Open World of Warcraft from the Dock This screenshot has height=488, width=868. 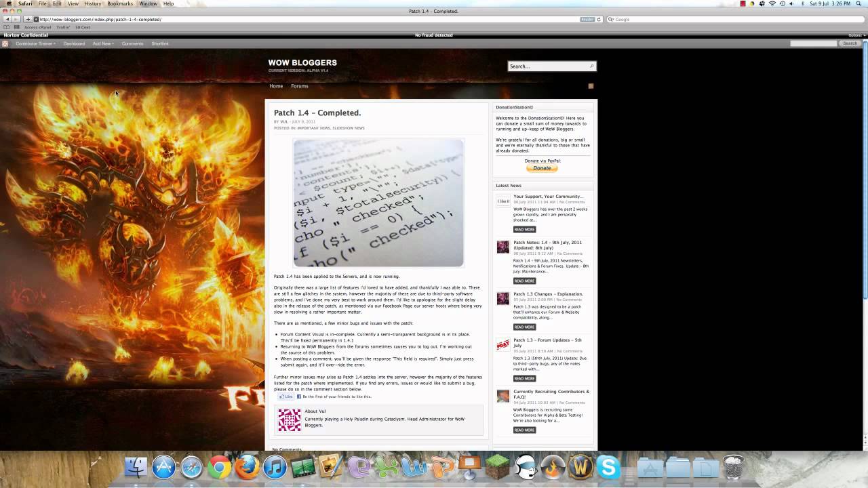pos(580,467)
